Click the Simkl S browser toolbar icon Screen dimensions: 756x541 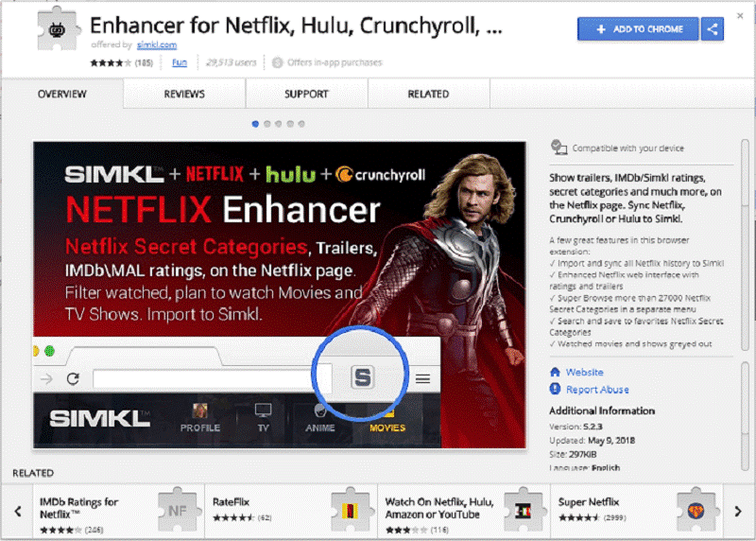(x=362, y=378)
